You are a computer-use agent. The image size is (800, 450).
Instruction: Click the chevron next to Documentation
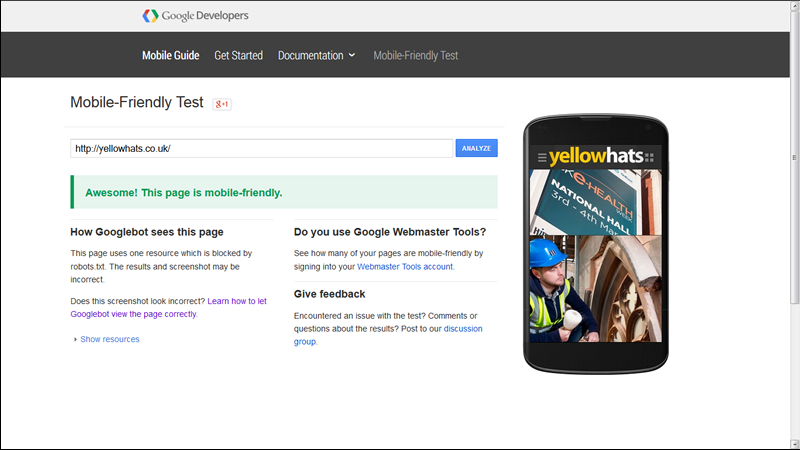click(352, 56)
